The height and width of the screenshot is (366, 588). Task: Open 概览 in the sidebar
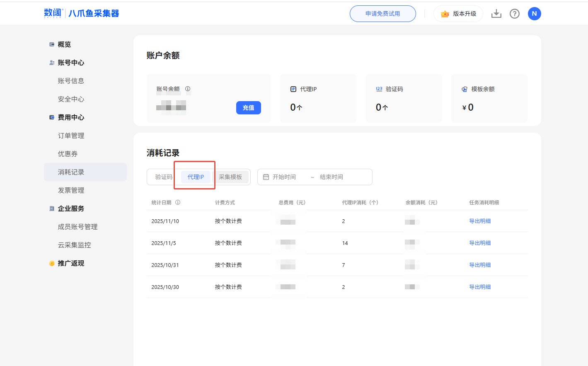[x=64, y=44]
